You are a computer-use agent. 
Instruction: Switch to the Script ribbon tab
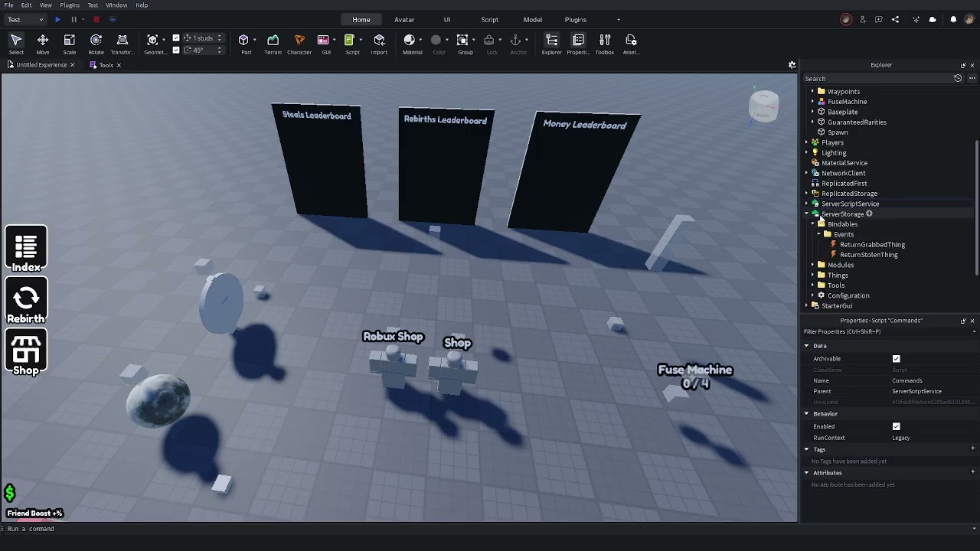[490, 20]
